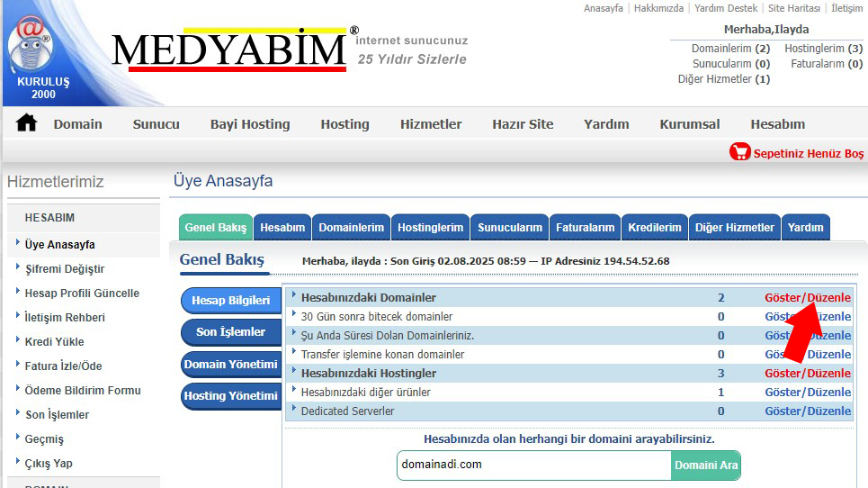868x488 pixels.
Task: Open the Sunucu menu
Action: 157,124
